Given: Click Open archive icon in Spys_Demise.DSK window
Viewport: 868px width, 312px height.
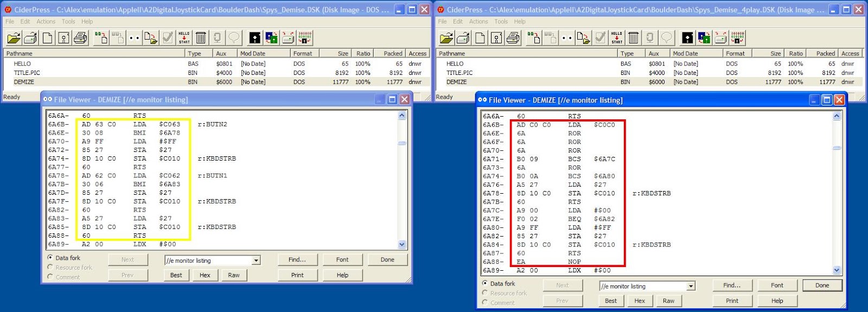Looking at the screenshot, I should coord(14,37).
